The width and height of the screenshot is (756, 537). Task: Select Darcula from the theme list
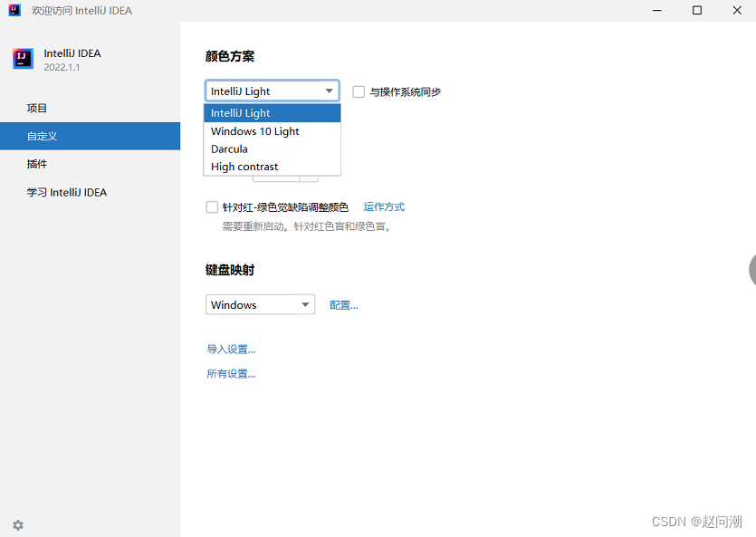pyautogui.click(x=229, y=149)
